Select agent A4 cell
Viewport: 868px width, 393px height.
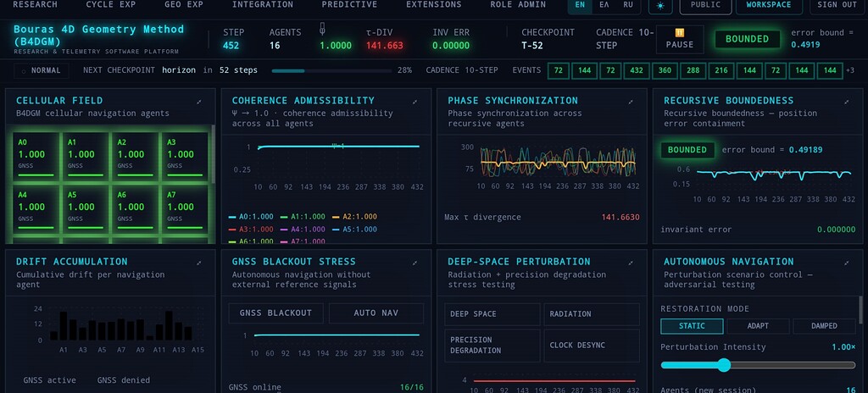(36, 209)
